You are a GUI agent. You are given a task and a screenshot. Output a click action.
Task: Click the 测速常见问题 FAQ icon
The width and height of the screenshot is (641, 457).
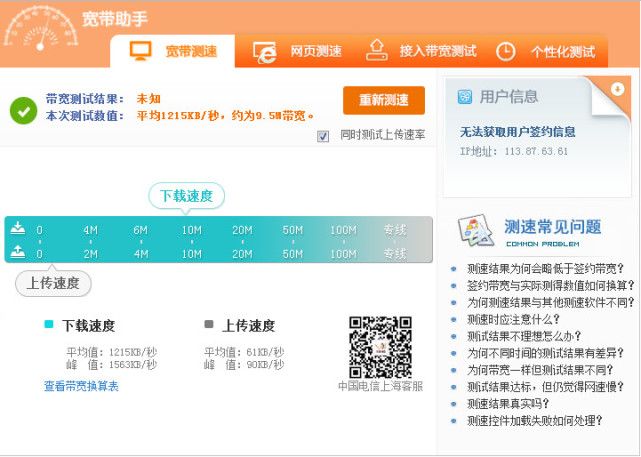click(x=476, y=231)
